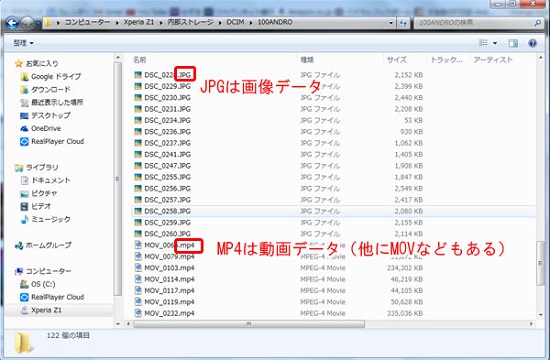
Task: Open OneDrive in favorites
Action: (x=46, y=128)
